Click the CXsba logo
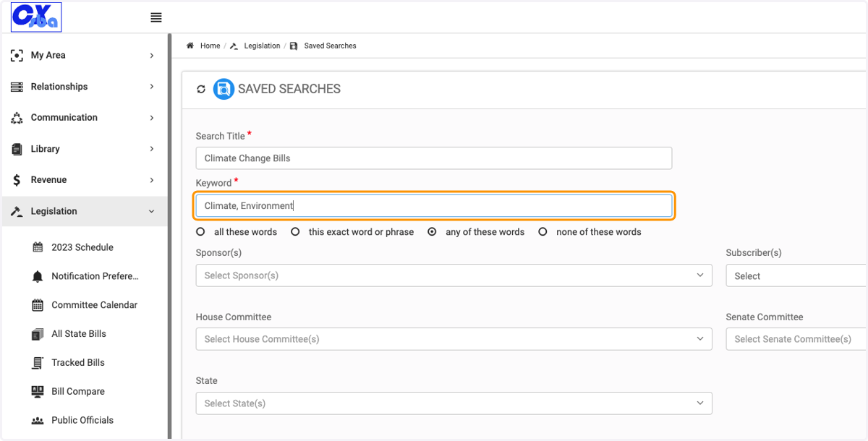 (x=36, y=17)
